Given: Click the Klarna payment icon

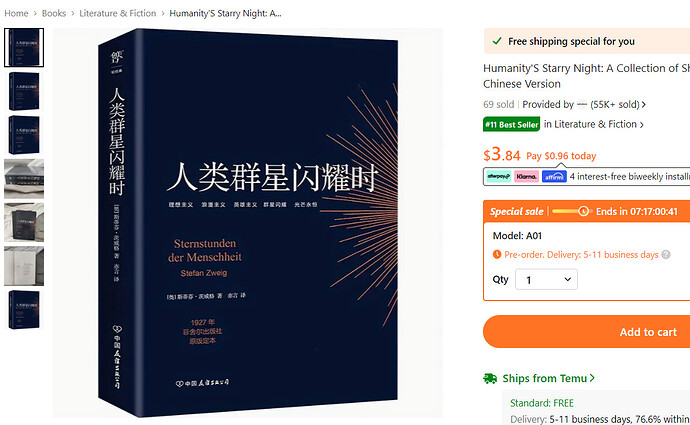Looking at the screenshot, I should [526, 176].
